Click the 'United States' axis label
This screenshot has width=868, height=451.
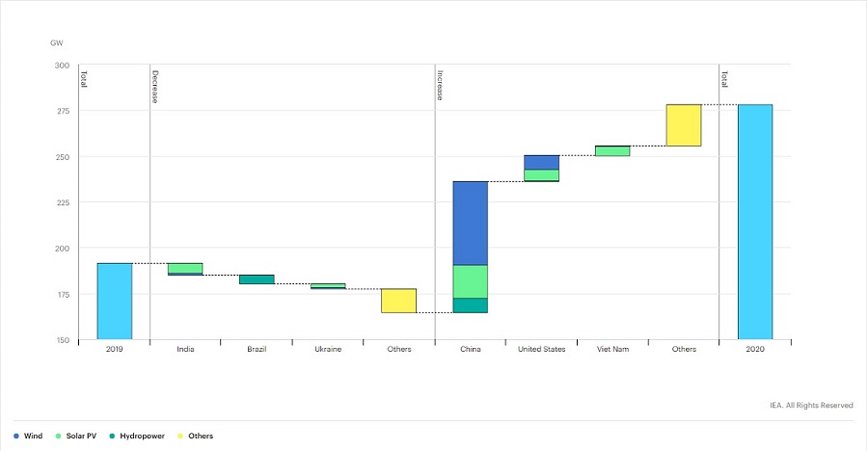541,349
